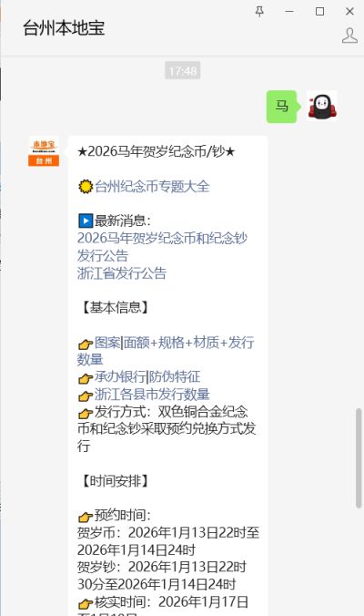Click the pointing hand emoji before 图案
This screenshot has height=616, width=364.
click(86, 344)
